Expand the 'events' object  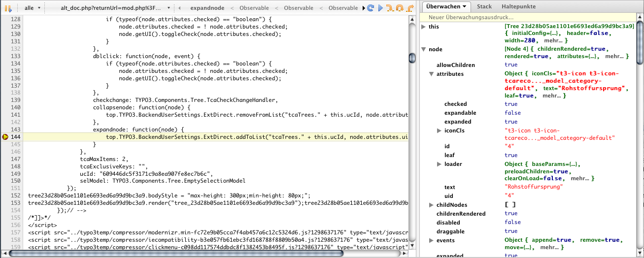click(x=432, y=240)
